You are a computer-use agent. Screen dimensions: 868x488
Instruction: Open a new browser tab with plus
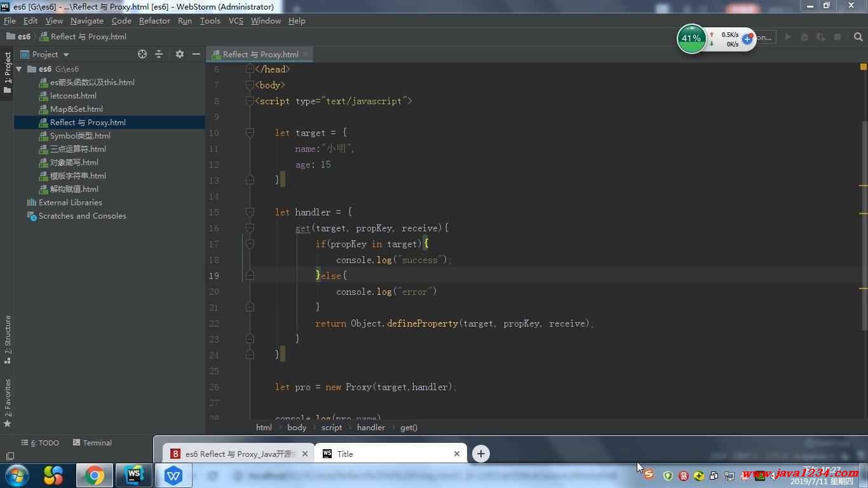[481, 454]
